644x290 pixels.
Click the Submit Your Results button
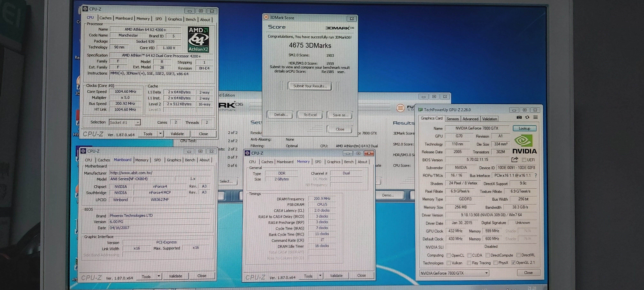(x=310, y=86)
